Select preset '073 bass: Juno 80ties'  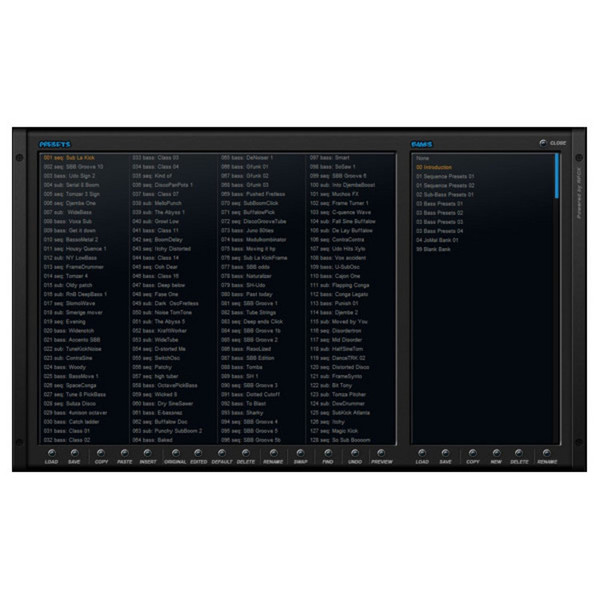tap(247, 231)
